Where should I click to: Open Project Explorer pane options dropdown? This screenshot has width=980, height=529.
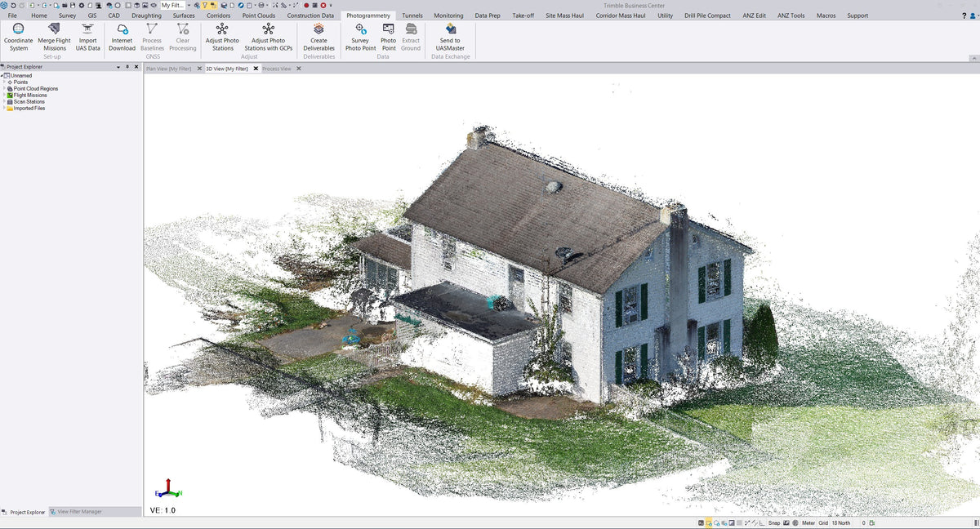[117, 66]
